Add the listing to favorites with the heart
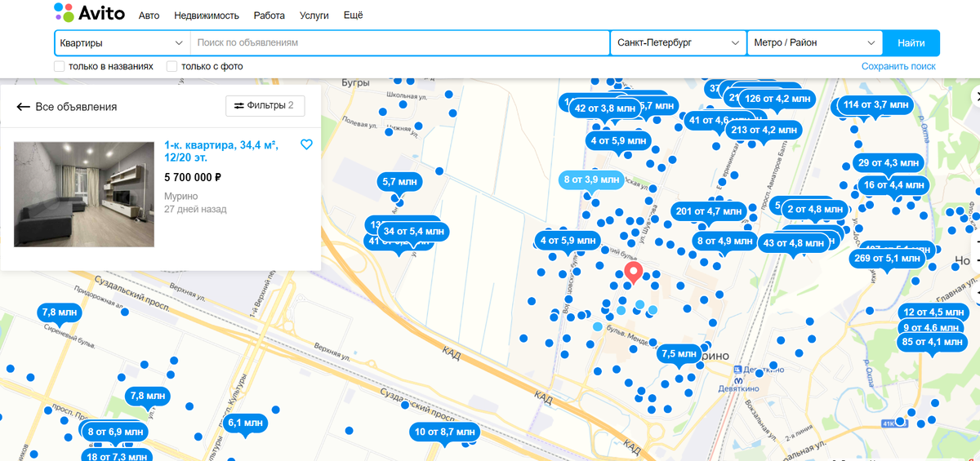Image resolution: width=980 pixels, height=461 pixels. 306,144
